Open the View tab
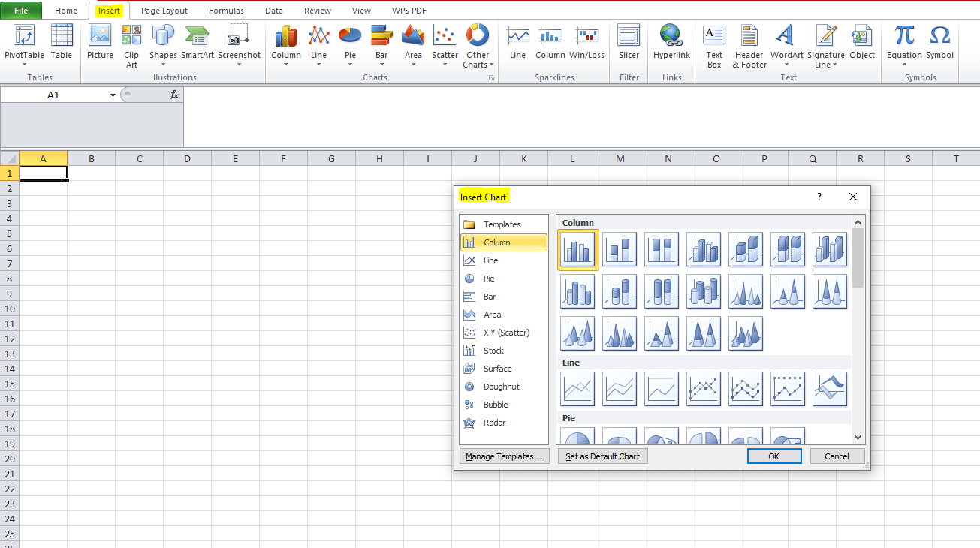The image size is (980, 548). click(361, 11)
